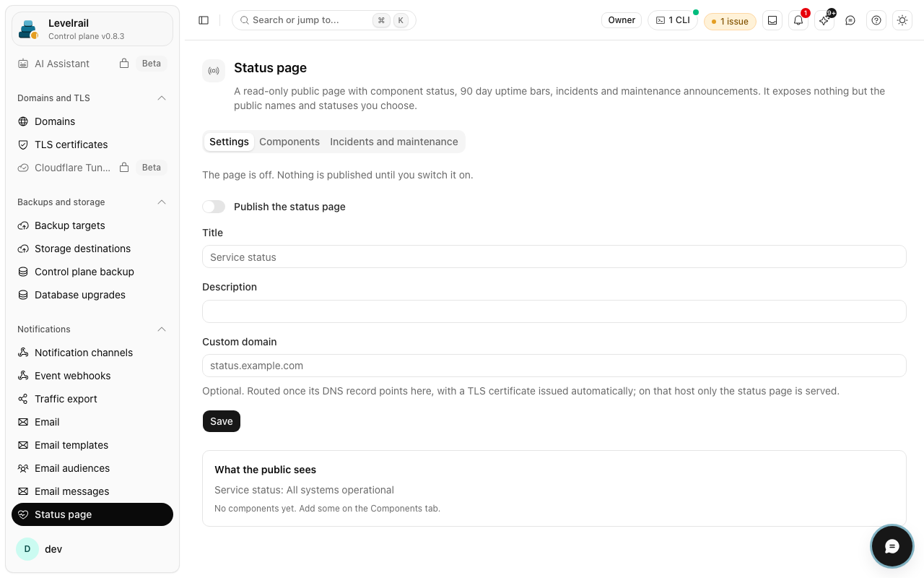Save the status page settings
Screen dimensions: 924x578
(x=222, y=421)
